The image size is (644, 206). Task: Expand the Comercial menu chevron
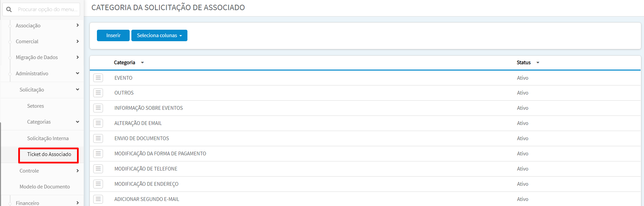pos(78,41)
